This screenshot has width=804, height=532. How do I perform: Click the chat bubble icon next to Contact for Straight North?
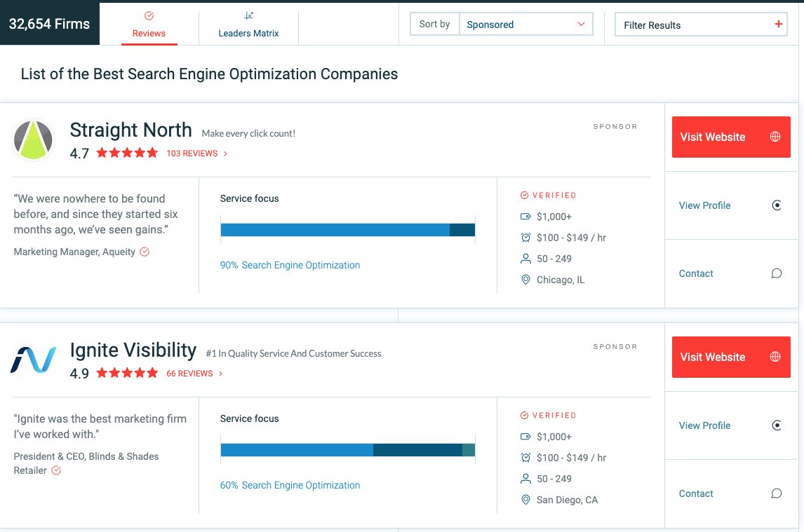777,273
